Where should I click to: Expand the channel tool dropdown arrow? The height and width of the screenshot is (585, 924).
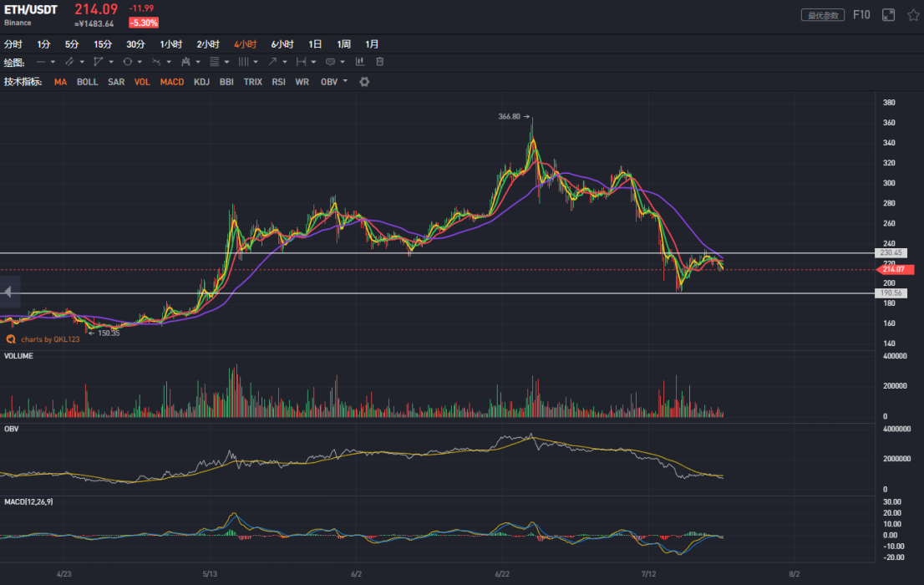(x=82, y=62)
